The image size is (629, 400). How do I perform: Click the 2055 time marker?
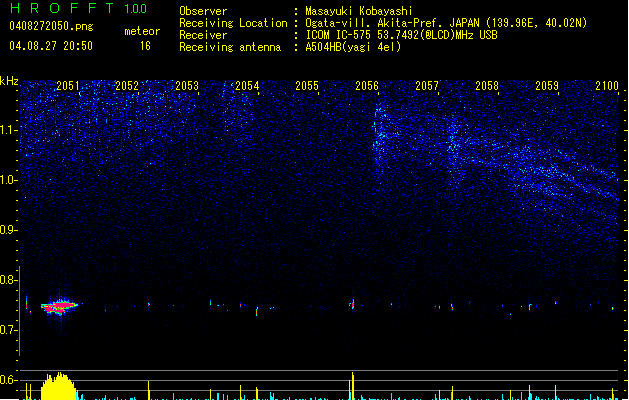coord(307,86)
